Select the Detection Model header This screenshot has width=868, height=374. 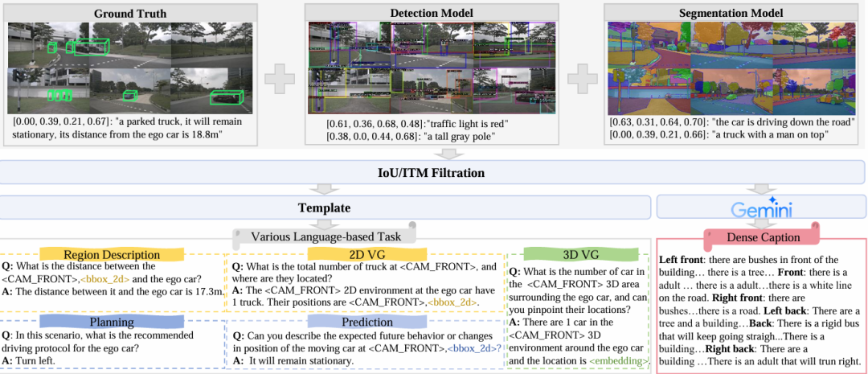point(432,13)
